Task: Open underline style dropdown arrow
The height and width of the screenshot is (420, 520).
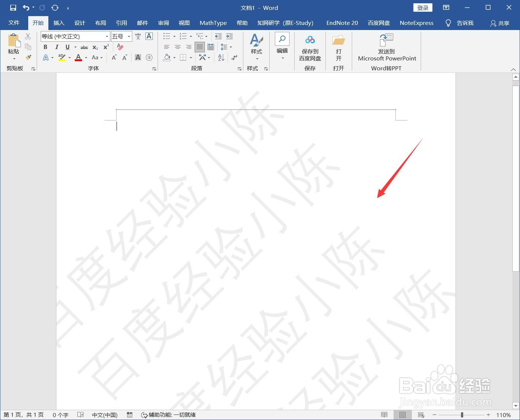Action: 75,47
